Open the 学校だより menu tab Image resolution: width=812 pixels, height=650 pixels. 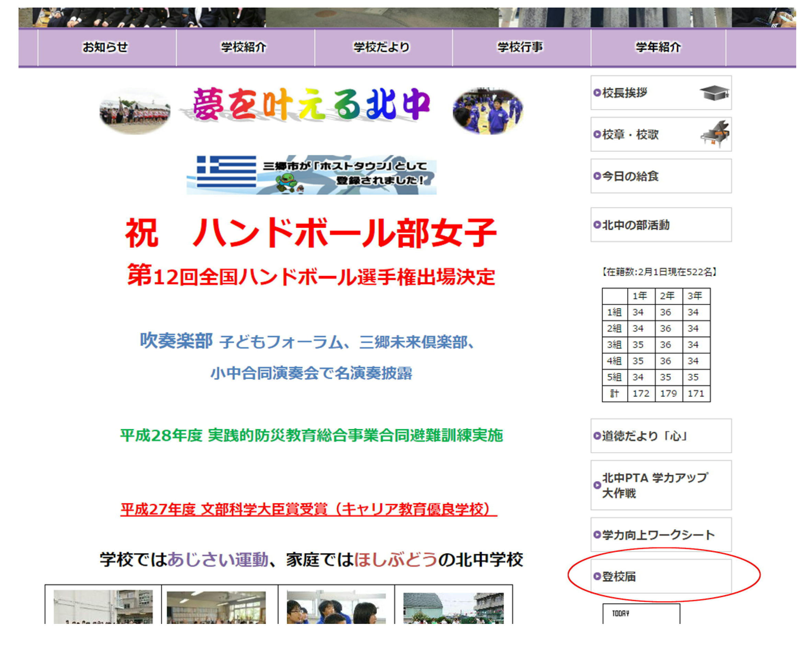click(383, 47)
